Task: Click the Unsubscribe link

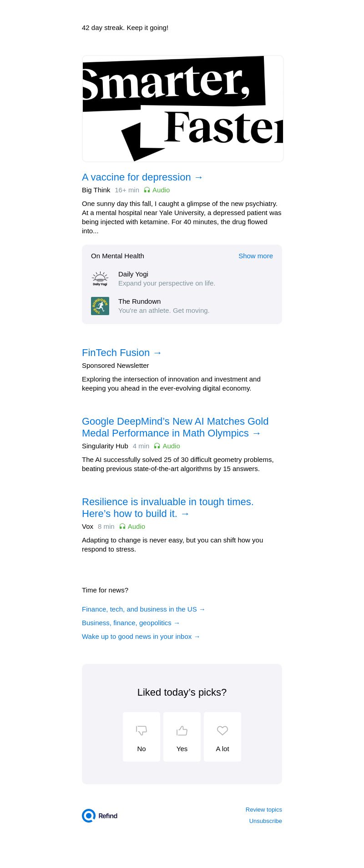Action: [265, 821]
